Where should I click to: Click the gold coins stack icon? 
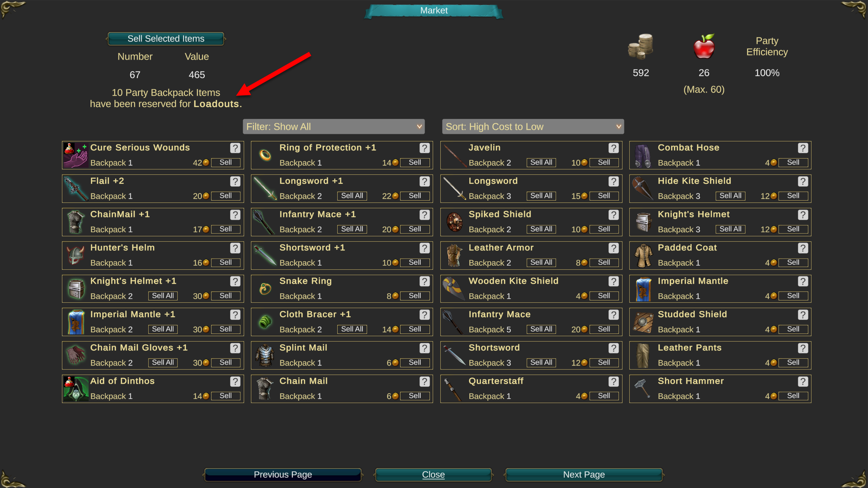[x=641, y=47]
